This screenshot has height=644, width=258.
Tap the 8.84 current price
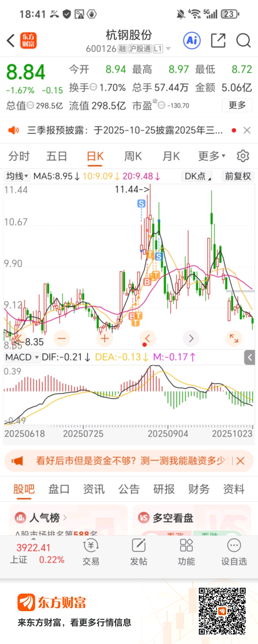26,72
